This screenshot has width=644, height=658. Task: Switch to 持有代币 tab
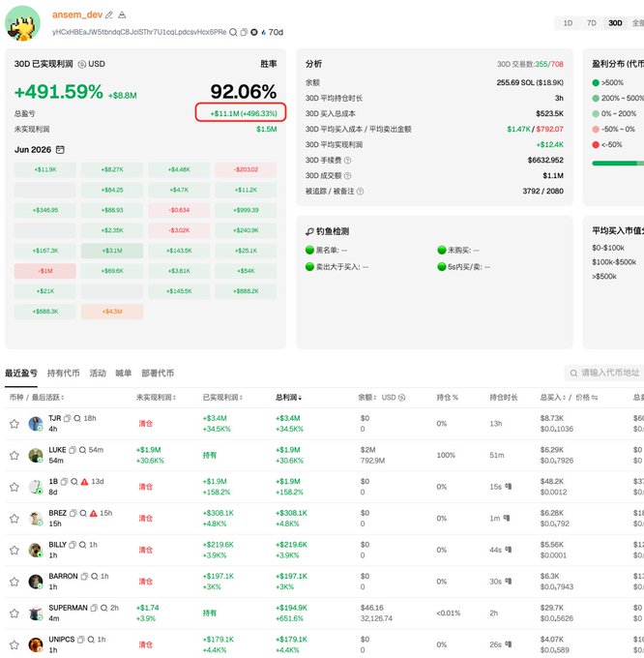pos(63,374)
